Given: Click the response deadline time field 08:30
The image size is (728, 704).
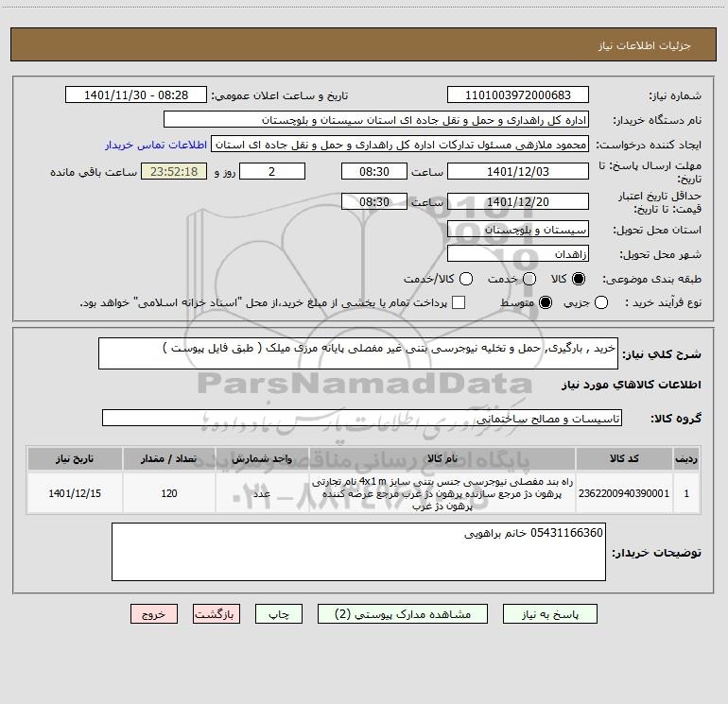Looking at the screenshot, I should click(x=374, y=171).
